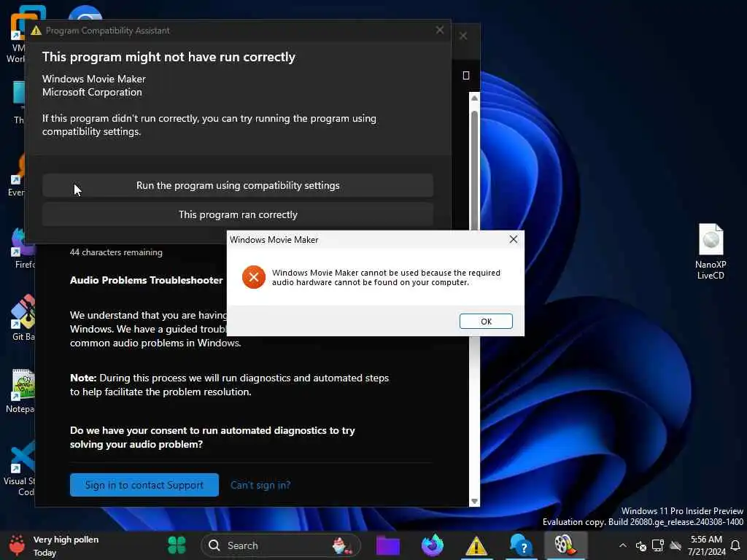Open the Visual Studio Code desktop shortcut
This screenshot has height=560, width=747.
pyautogui.click(x=20, y=467)
